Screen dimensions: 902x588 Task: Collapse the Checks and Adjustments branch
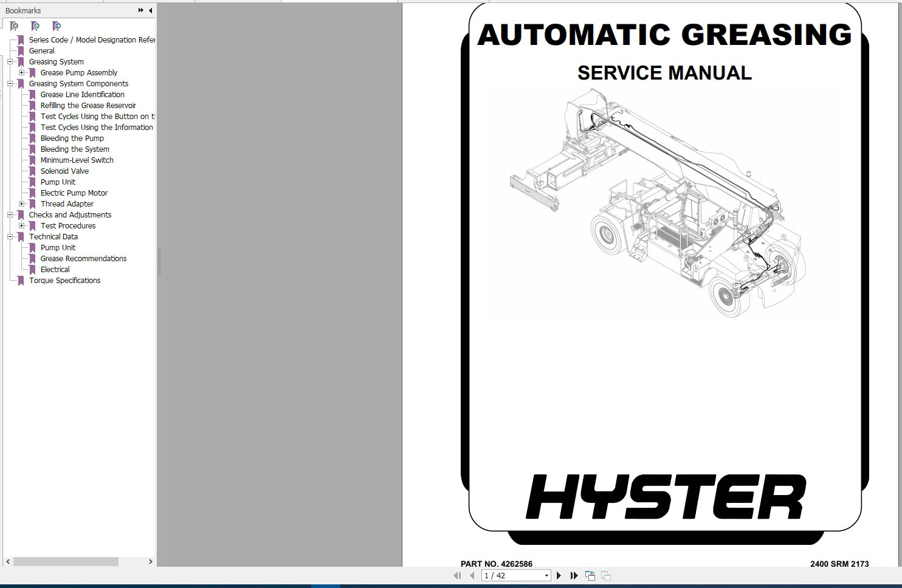[10, 215]
